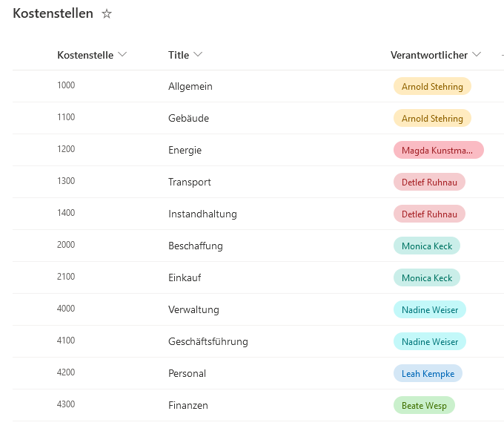
Task: Click the Kostenstellen list title
Action: [53, 14]
